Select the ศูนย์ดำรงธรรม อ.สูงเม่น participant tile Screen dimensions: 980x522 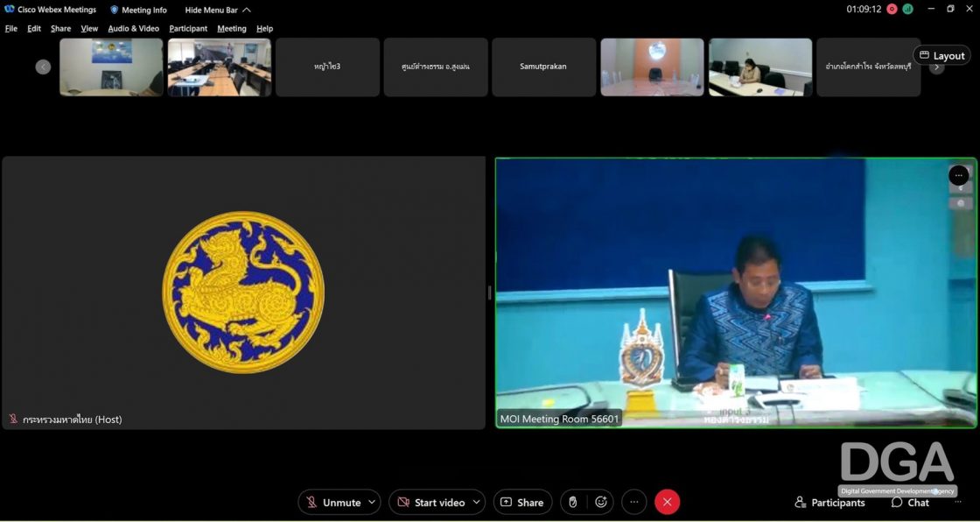(436, 67)
